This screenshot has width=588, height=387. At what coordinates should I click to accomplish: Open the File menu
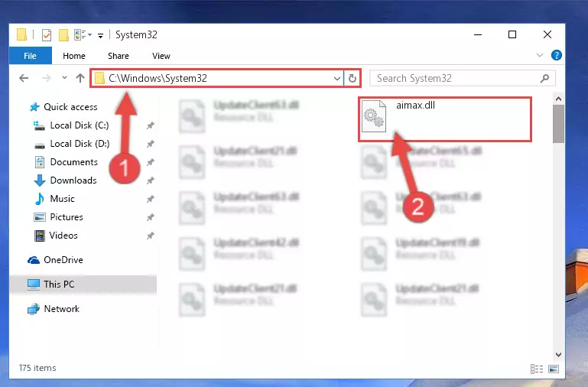pyautogui.click(x=30, y=56)
